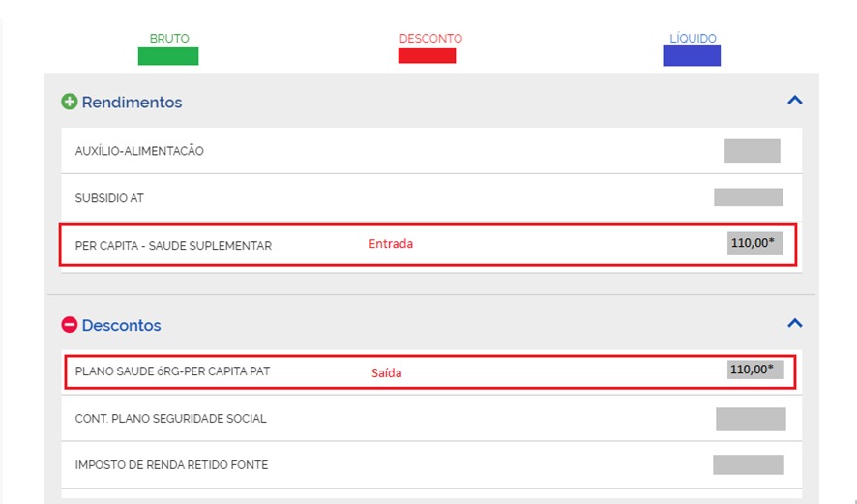Select the DESCONTO legend label
857x504 pixels.
coord(430,39)
